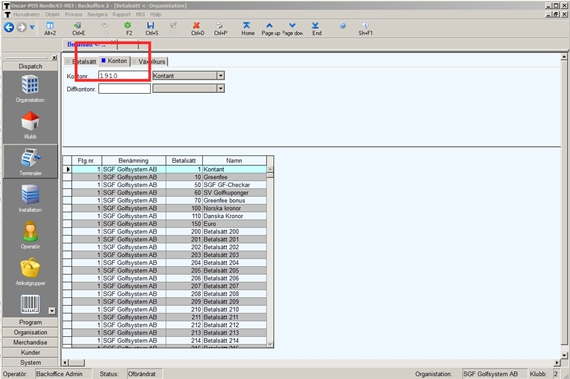Click the back navigation arrow icon
Image resolution: width=570 pixels, height=379 pixels.
pyautogui.click(x=9, y=27)
